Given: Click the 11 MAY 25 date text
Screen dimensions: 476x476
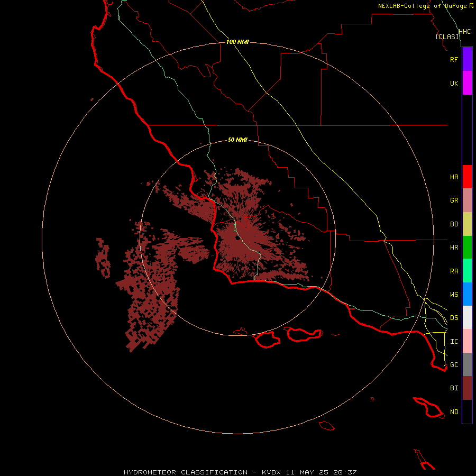Looking at the screenshot, I should [x=307, y=472].
